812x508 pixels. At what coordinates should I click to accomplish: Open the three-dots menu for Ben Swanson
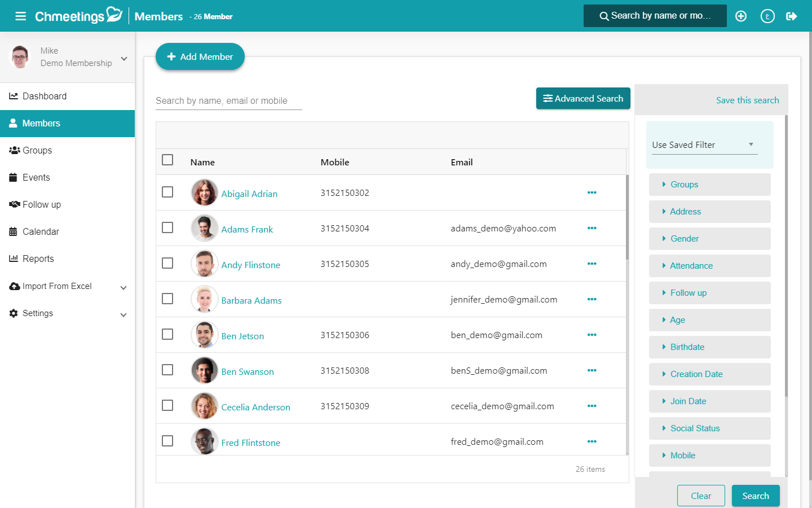pyautogui.click(x=592, y=370)
